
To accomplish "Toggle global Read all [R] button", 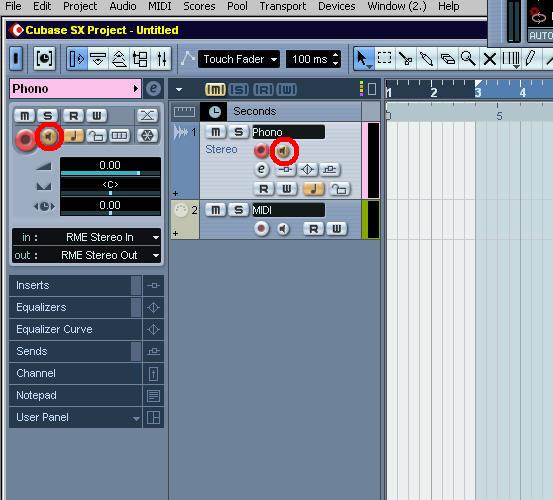I will (x=263, y=90).
